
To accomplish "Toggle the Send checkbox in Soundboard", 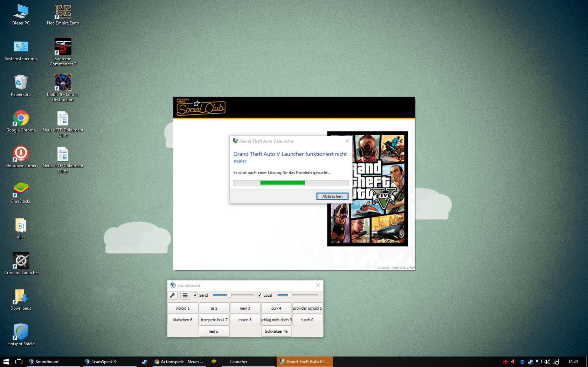I will (x=195, y=295).
